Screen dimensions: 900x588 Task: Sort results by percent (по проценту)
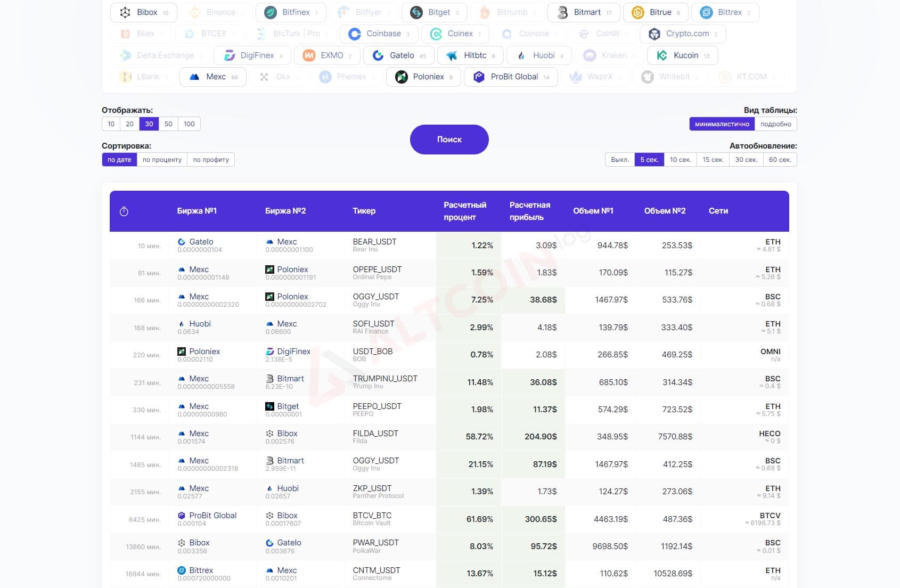point(162,160)
